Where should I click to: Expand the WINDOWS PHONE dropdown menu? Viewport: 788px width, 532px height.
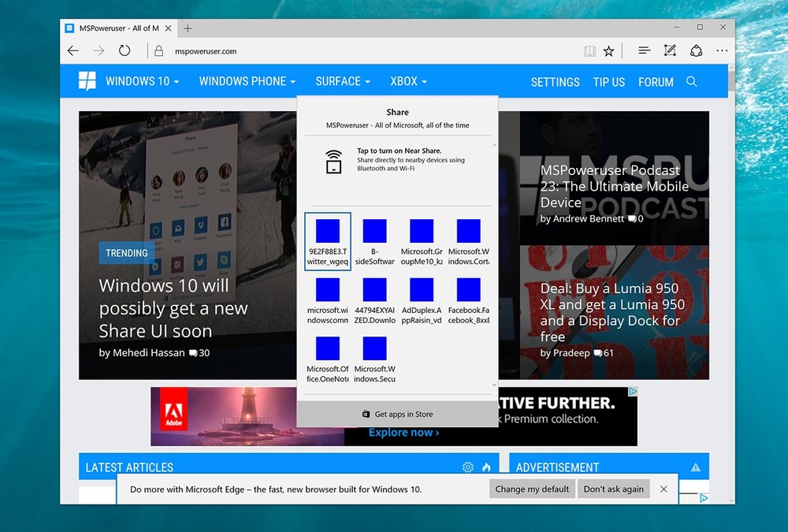[247, 81]
